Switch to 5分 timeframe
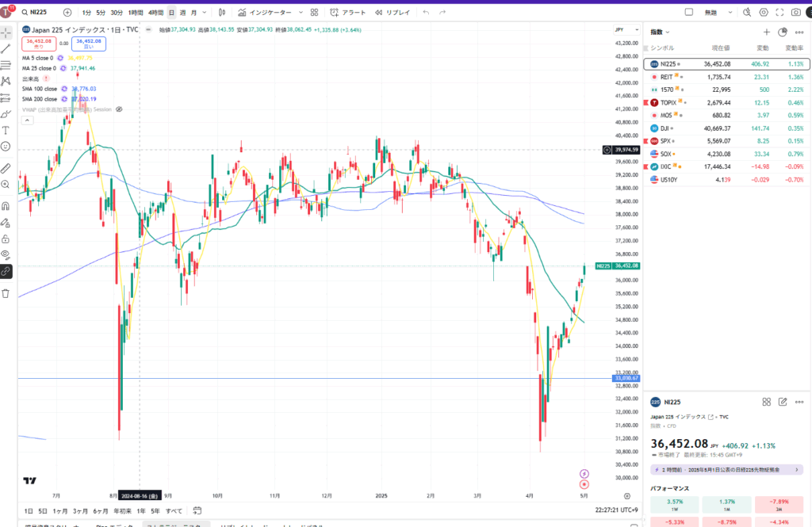This screenshot has height=527, width=812. [101, 13]
